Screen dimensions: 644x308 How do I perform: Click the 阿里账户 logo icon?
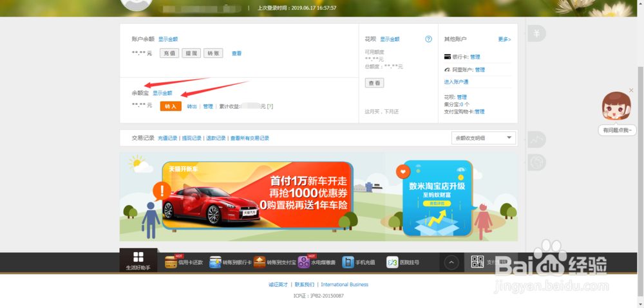click(448, 69)
